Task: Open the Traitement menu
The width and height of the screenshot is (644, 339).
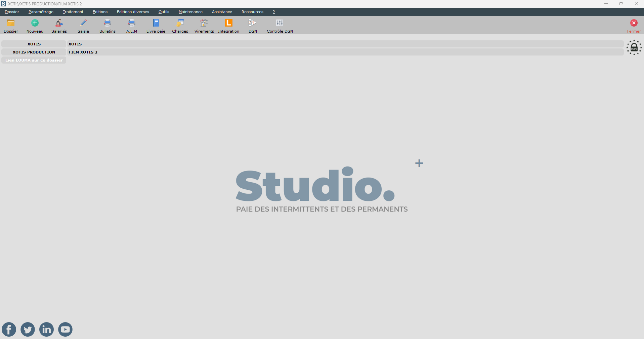Action: coord(73,12)
